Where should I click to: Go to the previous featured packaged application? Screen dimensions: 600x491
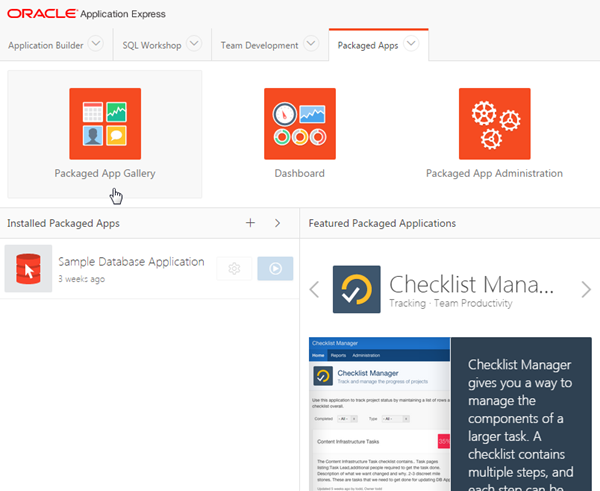coord(315,289)
